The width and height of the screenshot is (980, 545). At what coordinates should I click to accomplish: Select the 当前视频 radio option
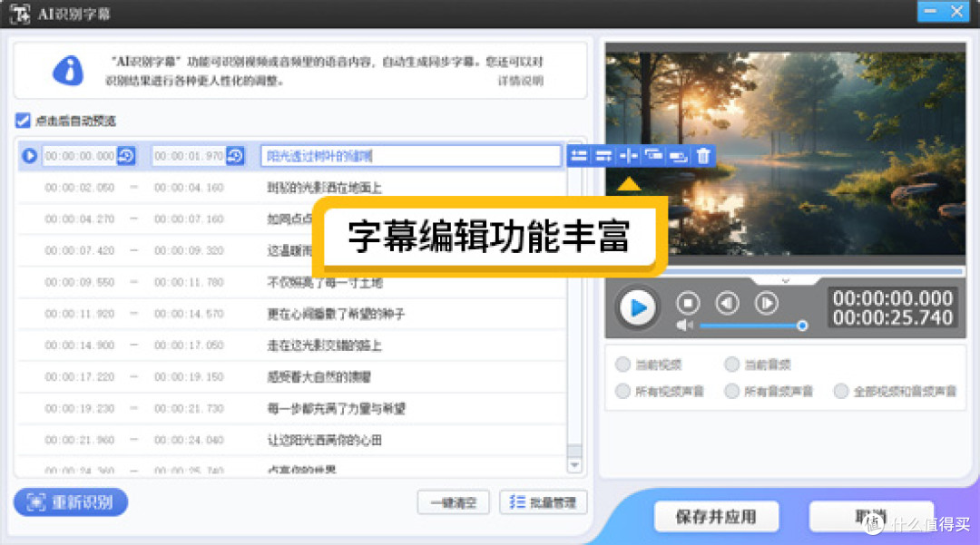(622, 365)
